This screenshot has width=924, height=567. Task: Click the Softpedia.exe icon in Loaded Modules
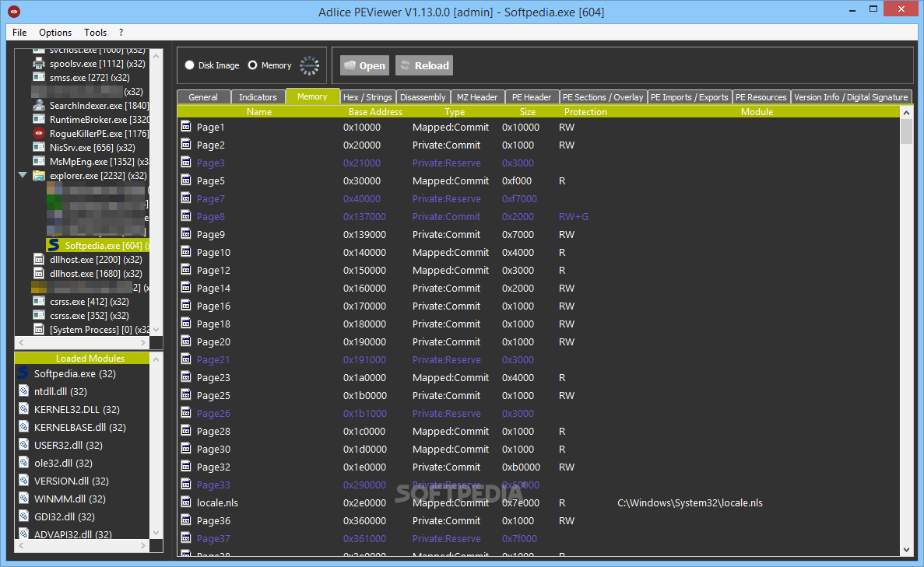point(23,373)
